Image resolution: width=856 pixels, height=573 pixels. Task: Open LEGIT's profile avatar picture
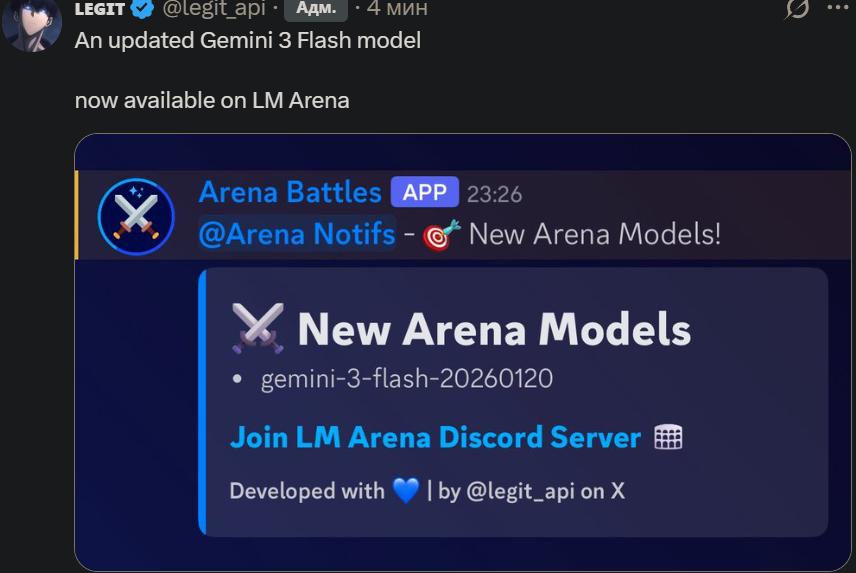[x=32, y=23]
